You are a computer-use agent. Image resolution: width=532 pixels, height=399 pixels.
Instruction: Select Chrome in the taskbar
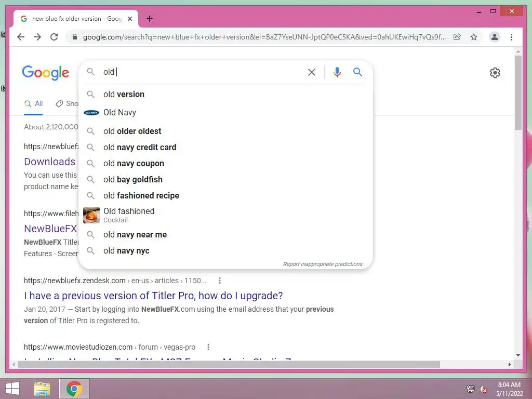pos(74,389)
